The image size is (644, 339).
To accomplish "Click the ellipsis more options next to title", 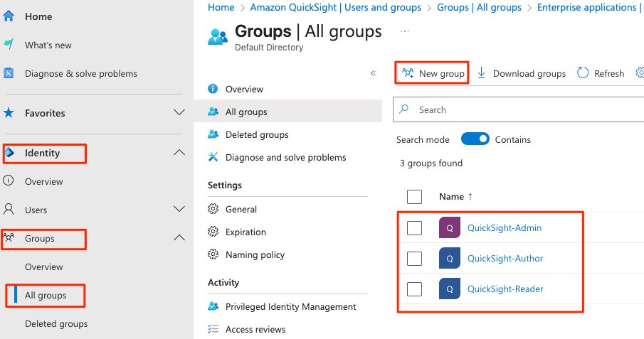I will 405,31.
